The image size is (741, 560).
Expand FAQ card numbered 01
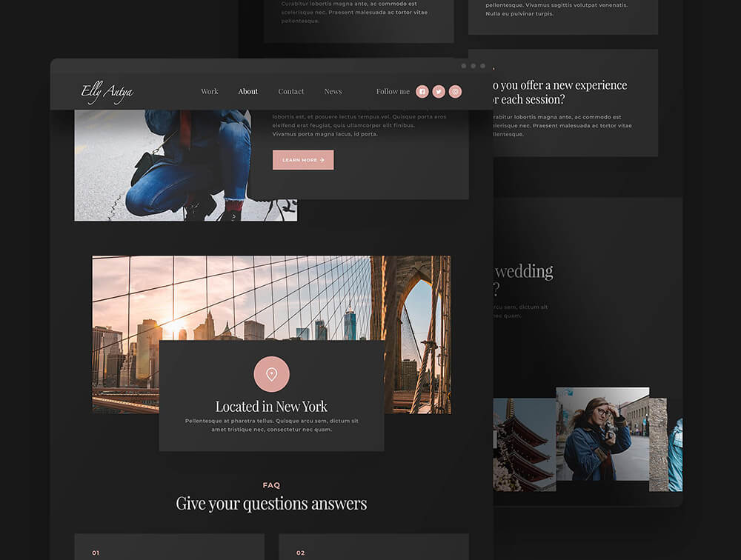click(x=169, y=547)
